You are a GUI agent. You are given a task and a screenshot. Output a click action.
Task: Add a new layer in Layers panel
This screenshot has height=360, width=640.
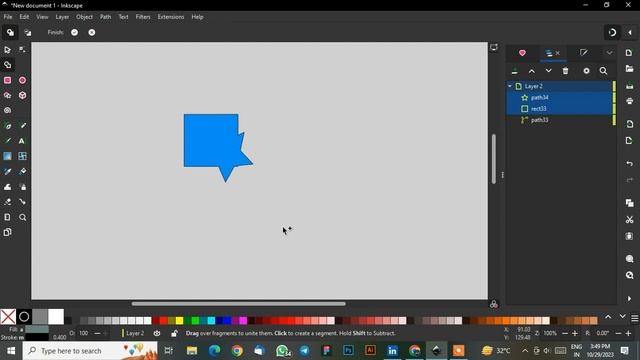[515, 71]
